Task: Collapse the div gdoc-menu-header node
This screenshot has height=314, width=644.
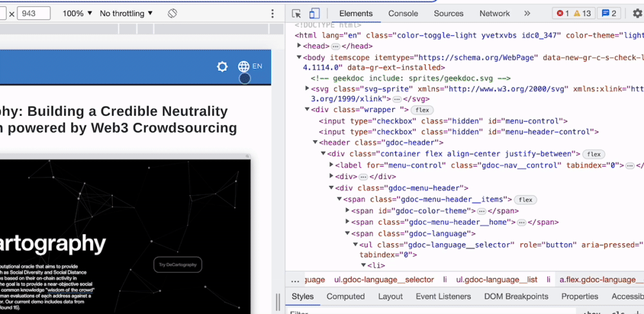Action: 331,188
